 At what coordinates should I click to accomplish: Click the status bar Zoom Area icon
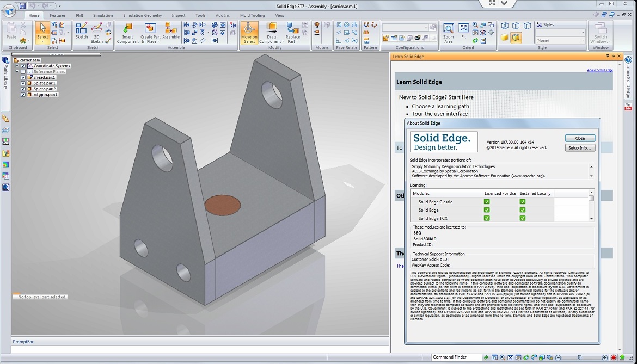(x=494, y=357)
